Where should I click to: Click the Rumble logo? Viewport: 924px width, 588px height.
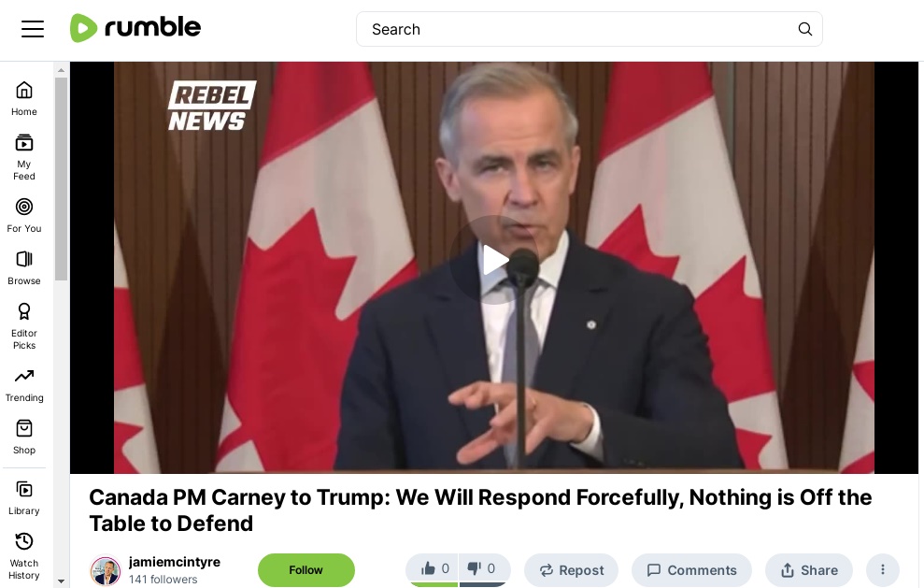point(135,28)
